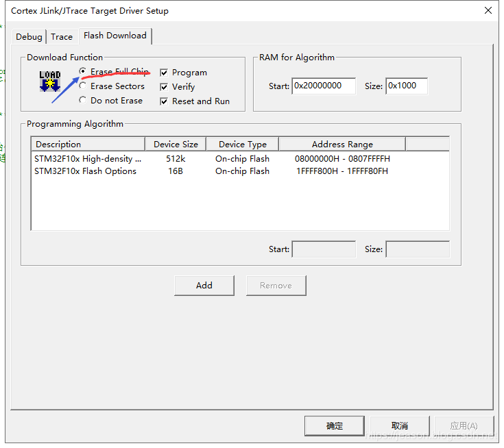Image resolution: width=504 pixels, height=448 pixels.
Task: Select the STM32F10x Flash Options row
Action: [x=240, y=171]
